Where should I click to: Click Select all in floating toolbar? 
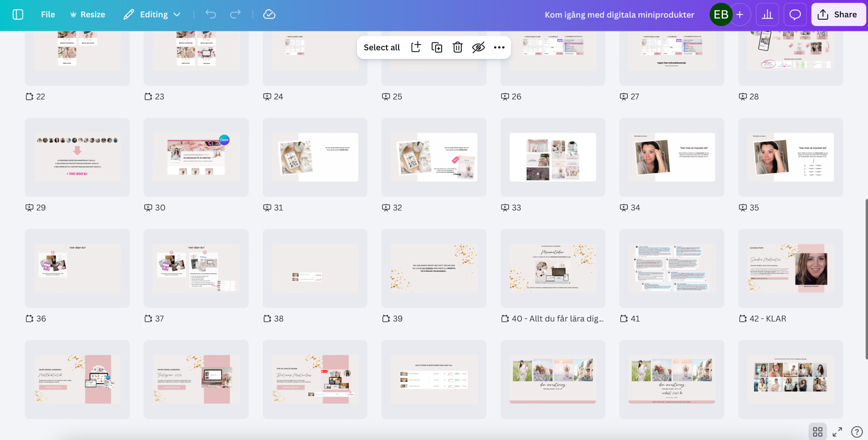[382, 47]
